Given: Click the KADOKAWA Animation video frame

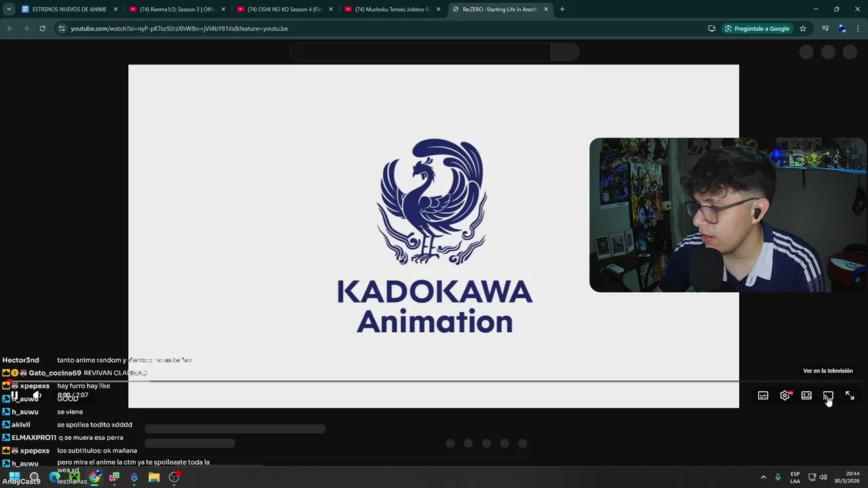Looking at the screenshot, I should coord(433,236).
